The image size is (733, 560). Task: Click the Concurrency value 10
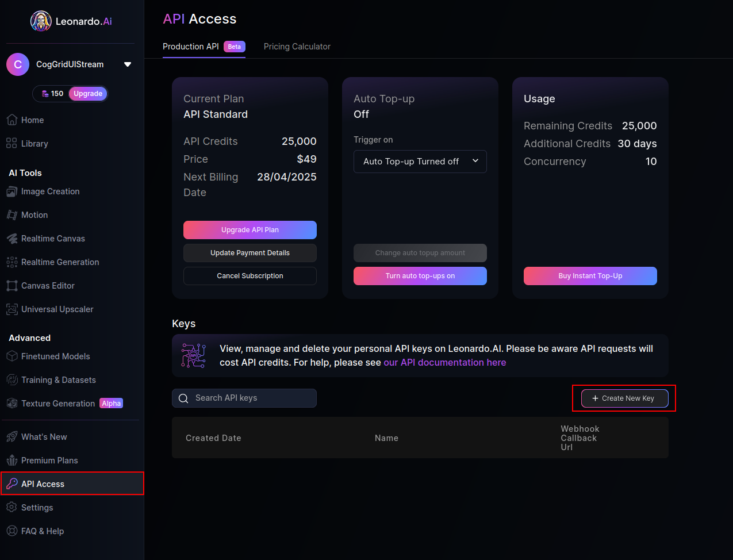[651, 162]
